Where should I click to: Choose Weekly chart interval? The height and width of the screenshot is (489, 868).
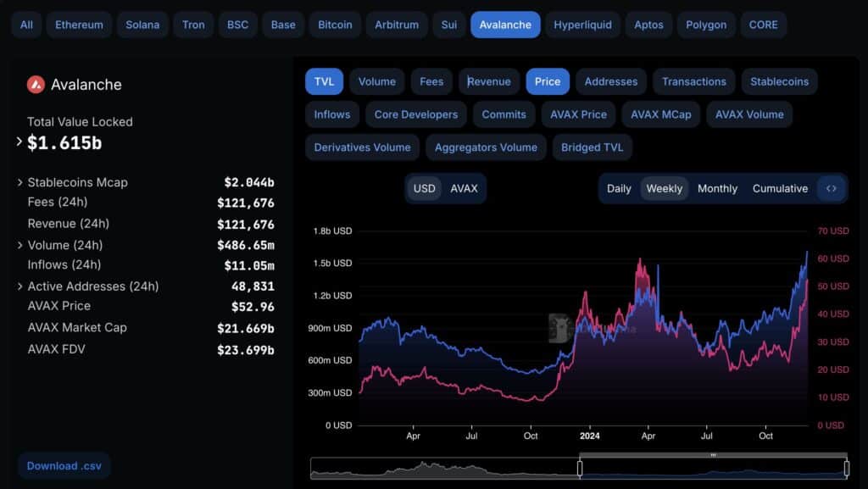click(665, 189)
